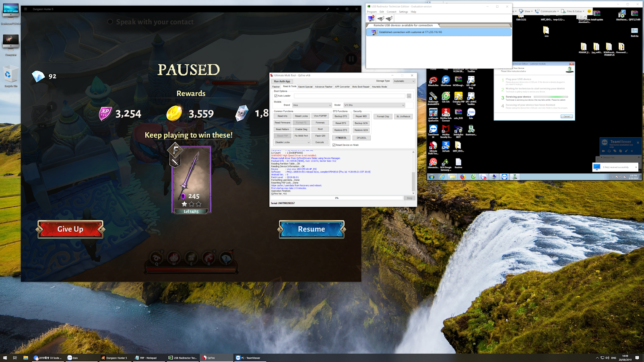Click the QcFire progress bar showing 0%
This screenshot has height=362, width=644.
point(337,198)
